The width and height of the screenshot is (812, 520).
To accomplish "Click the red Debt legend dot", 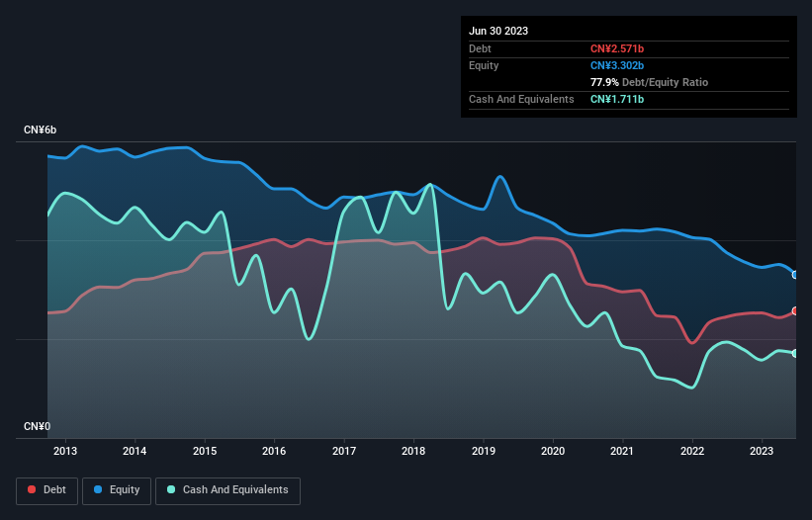I will tap(32, 489).
